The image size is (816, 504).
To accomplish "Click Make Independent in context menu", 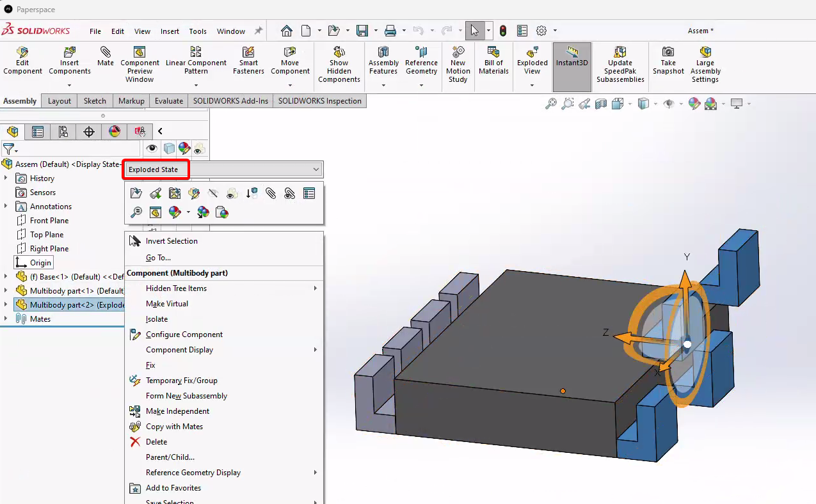I will click(x=177, y=411).
